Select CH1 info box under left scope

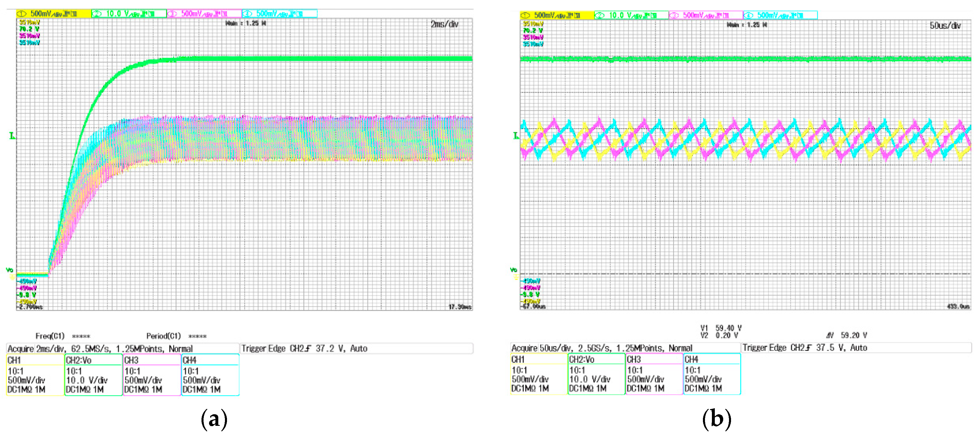35,375
